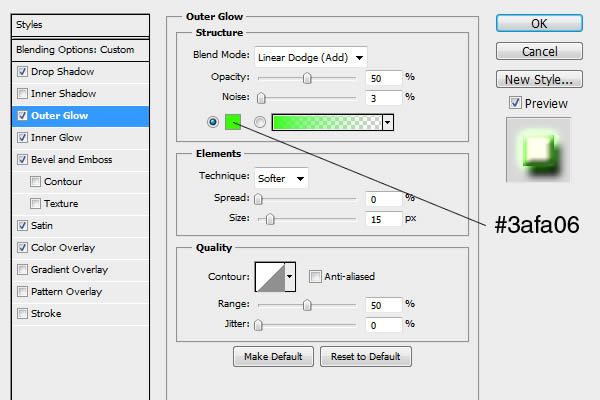Adjust the Opacity slider handle
This screenshot has width=600, height=400.
[x=307, y=78]
